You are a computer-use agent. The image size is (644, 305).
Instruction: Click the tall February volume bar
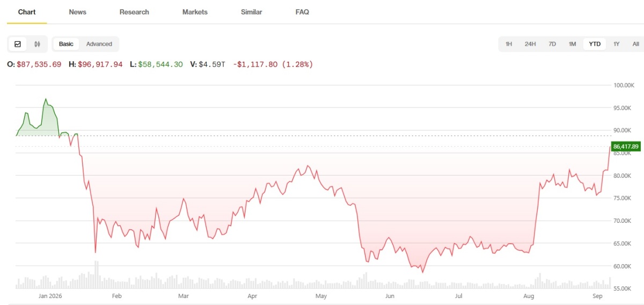[96, 275]
